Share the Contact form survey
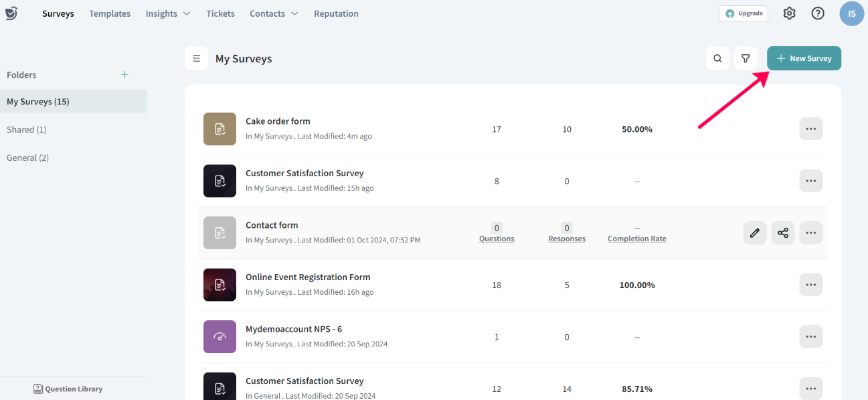The width and height of the screenshot is (868, 400). (783, 232)
